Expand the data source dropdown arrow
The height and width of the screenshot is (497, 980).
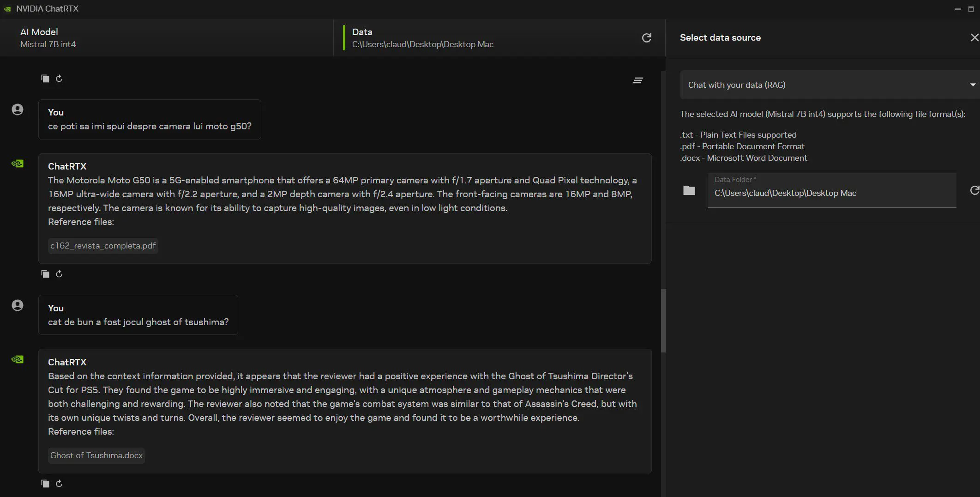tap(973, 85)
